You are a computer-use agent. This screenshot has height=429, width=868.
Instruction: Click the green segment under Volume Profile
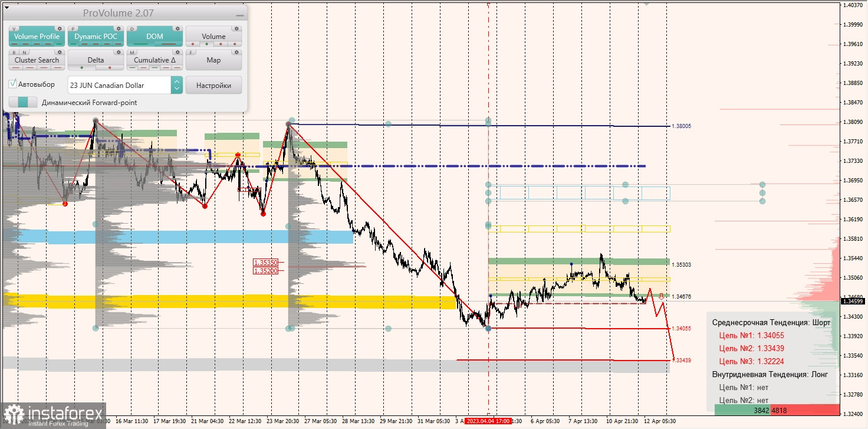click(59, 44)
